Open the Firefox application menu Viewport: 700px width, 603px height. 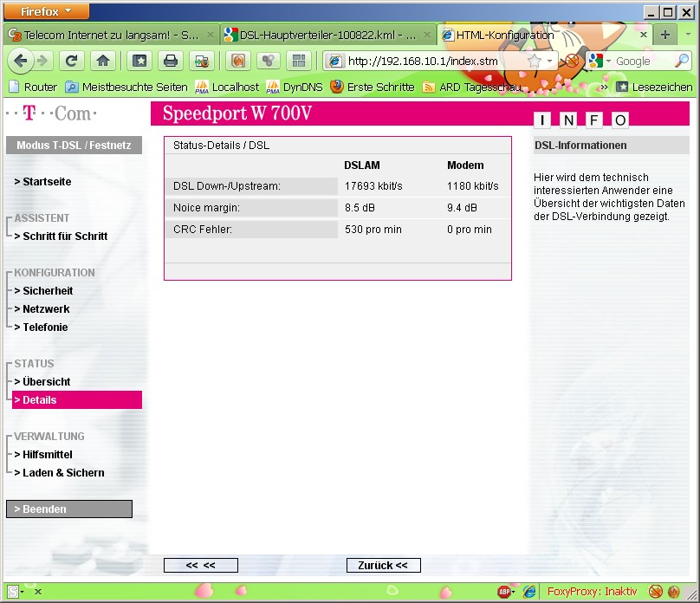(x=47, y=11)
